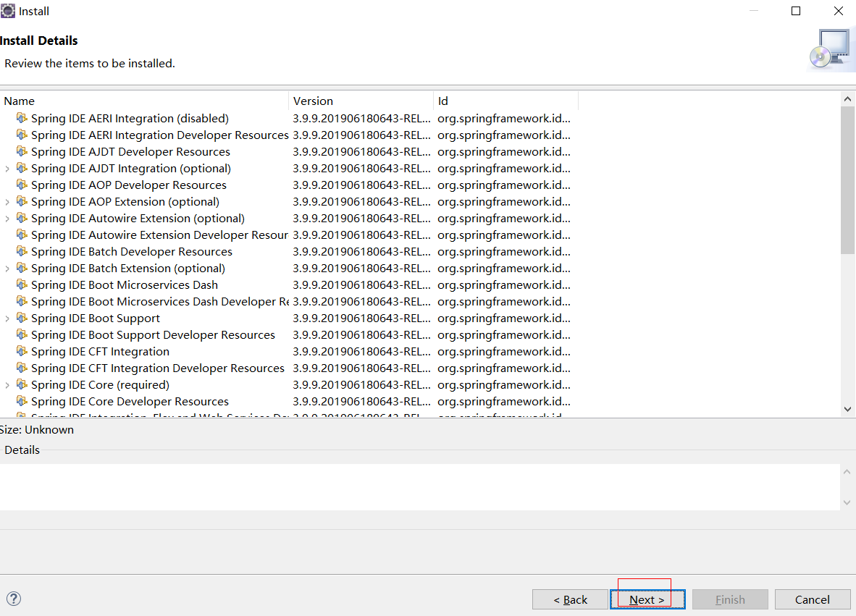
Task: Click the feature icon for Spring IDE AERI Integration (disabled)
Action: coord(22,118)
